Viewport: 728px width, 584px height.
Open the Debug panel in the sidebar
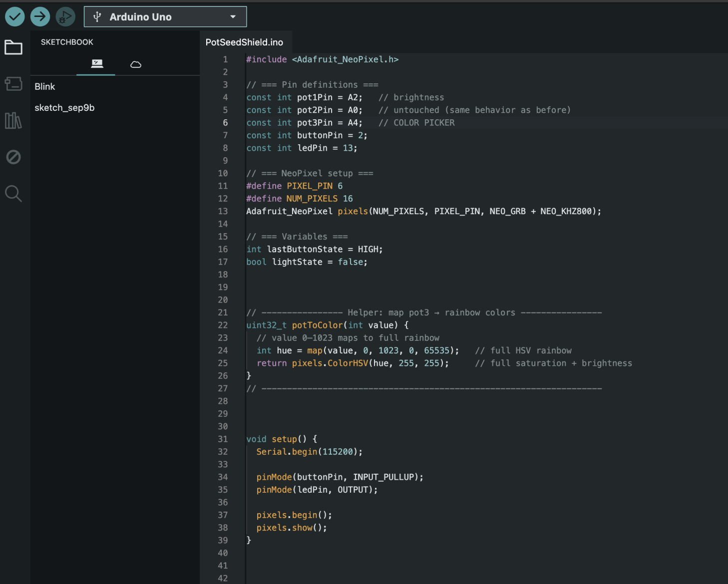coord(13,157)
